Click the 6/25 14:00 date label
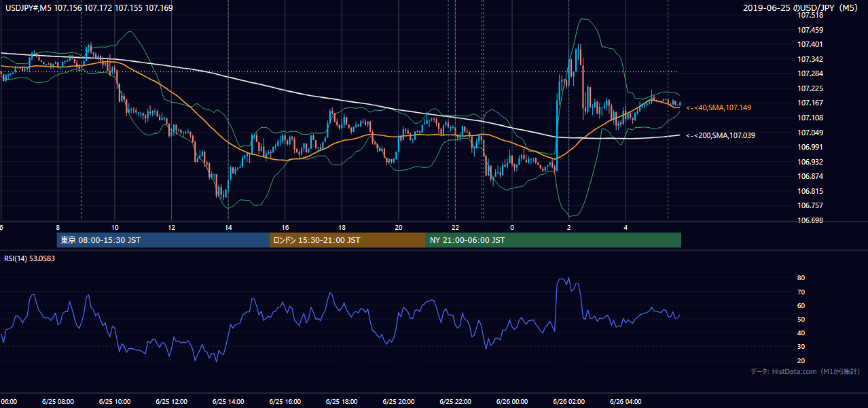868x408 pixels. coord(228,401)
